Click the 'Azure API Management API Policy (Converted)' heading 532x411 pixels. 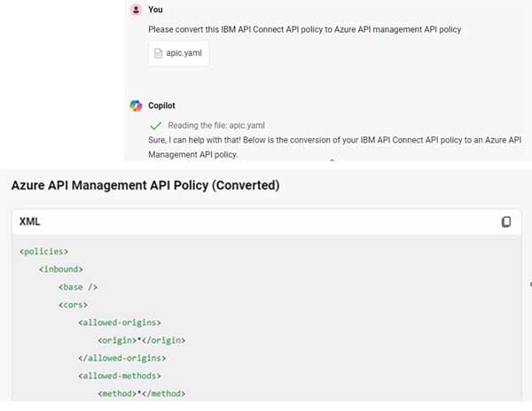(x=145, y=185)
